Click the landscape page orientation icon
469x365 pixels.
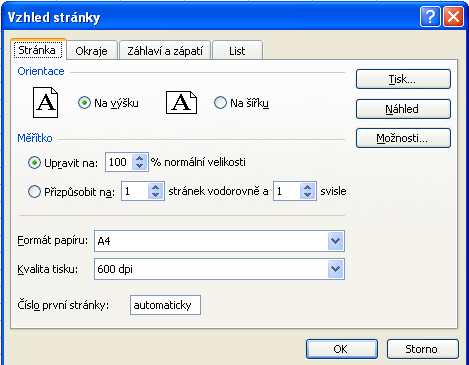[181, 102]
